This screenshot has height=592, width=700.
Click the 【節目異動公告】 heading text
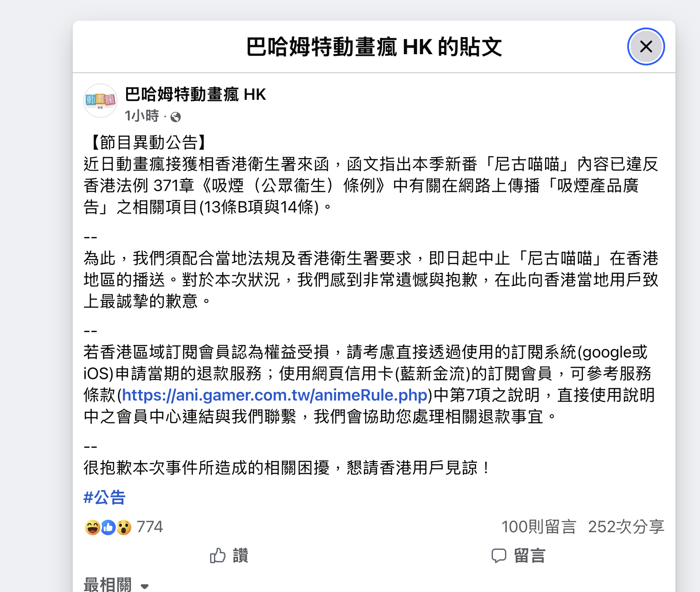coord(149,142)
